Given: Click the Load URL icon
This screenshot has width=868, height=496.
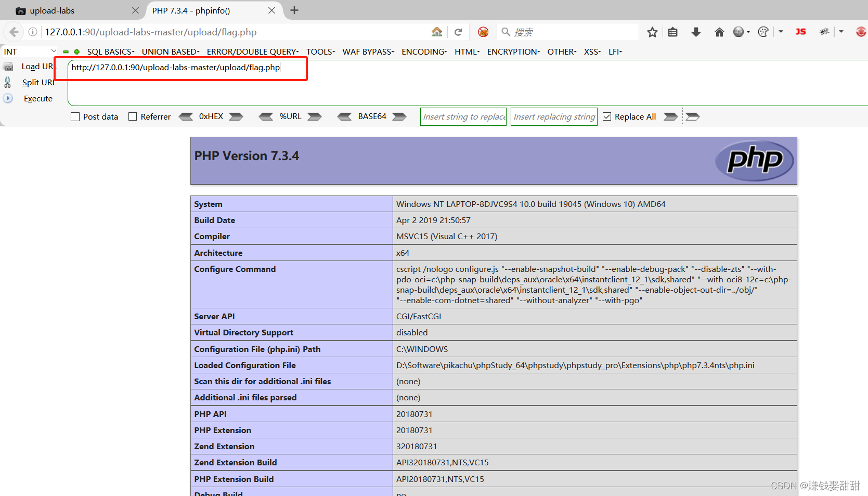Looking at the screenshot, I should [x=8, y=67].
